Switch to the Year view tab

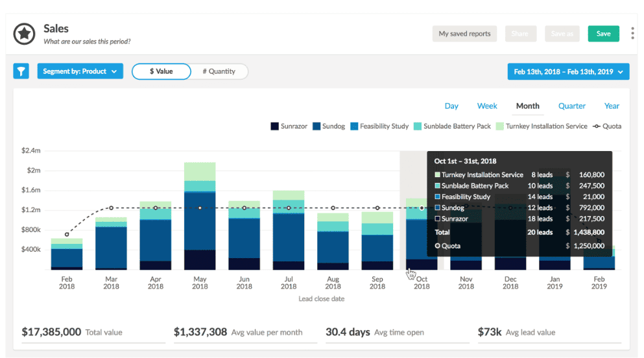(612, 106)
